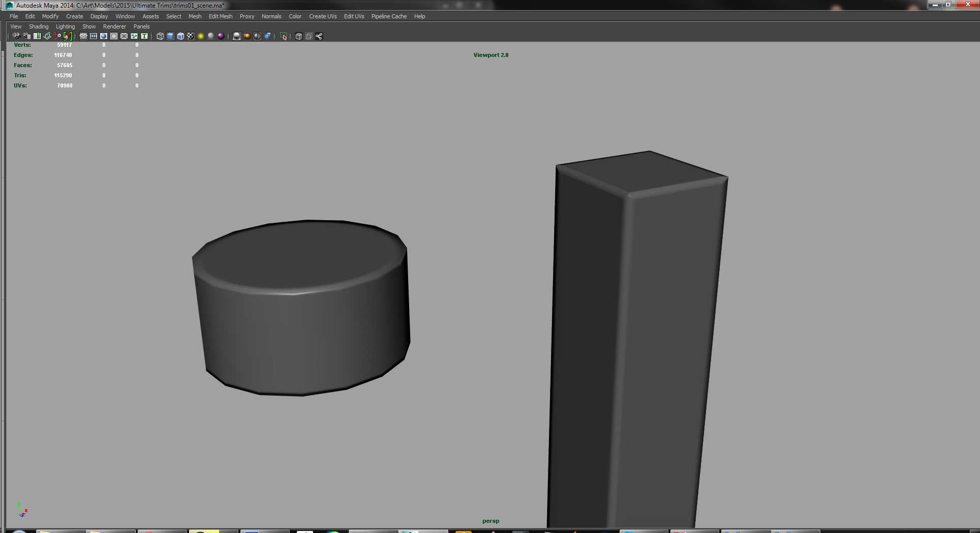Click the purple sphere quality icon
Image resolution: width=980 pixels, height=533 pixels.
pyautogui.click(x=221, y=36)
